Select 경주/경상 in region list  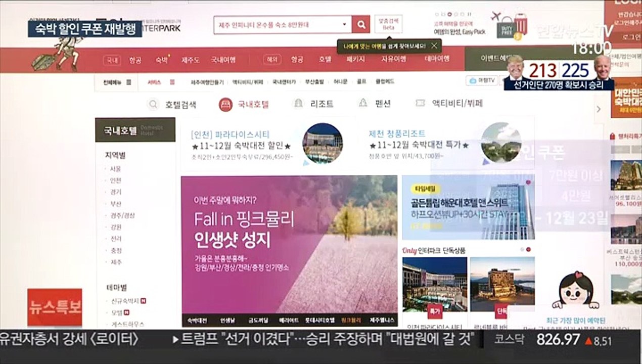122,215
